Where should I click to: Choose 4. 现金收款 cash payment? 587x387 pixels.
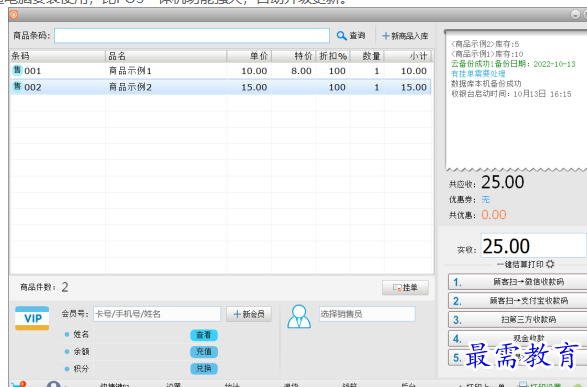[x=517, y=338]
